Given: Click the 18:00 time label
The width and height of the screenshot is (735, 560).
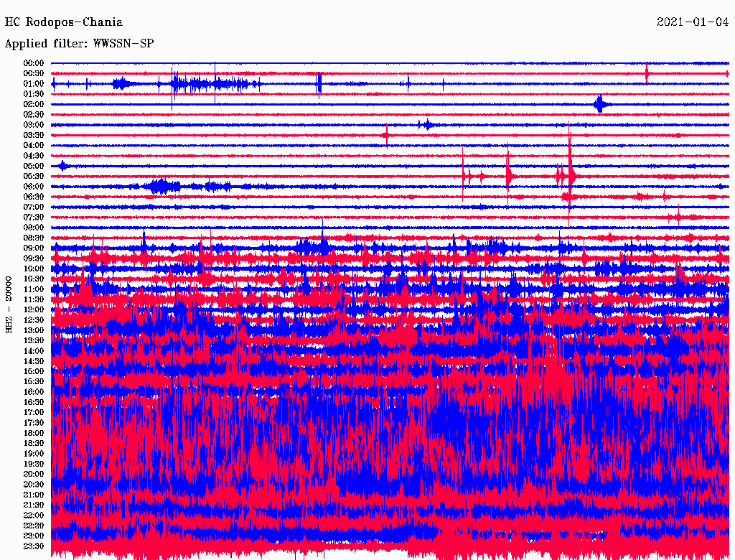Looking at the screenshot, I should click(x=34, y=433).
